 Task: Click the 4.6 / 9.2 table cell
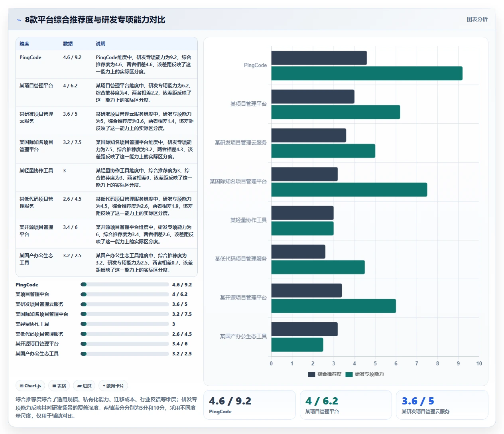(x=72, y=57)
